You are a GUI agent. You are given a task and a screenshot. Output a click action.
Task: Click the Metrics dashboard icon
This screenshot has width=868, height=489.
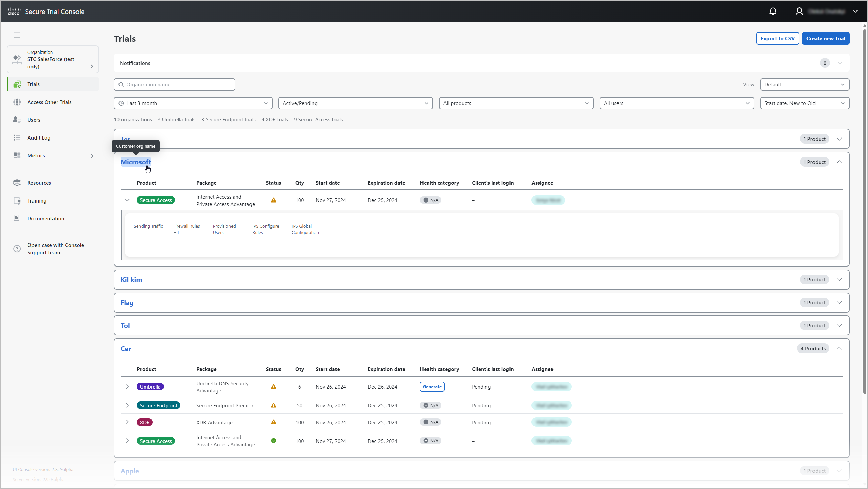17,155
